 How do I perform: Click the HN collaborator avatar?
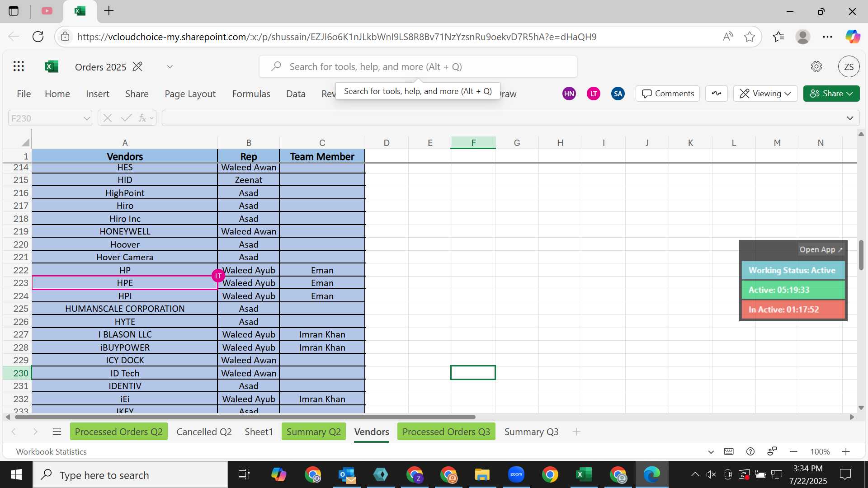coord(569,94)
